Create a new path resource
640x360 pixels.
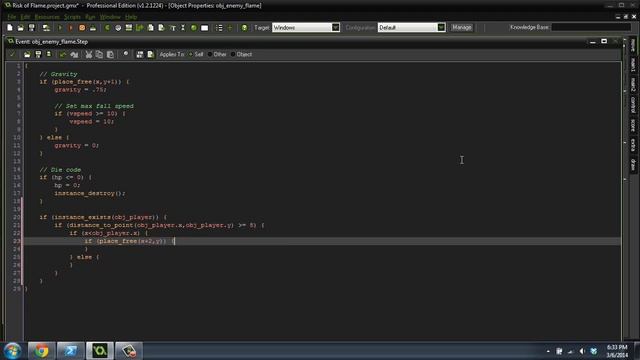click(x=140, y=27)
